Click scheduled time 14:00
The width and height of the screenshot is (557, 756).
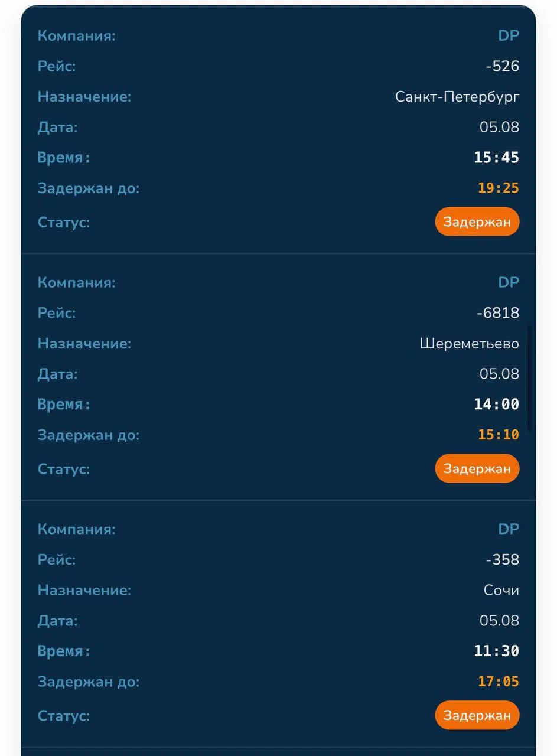(x=496, y=405)
